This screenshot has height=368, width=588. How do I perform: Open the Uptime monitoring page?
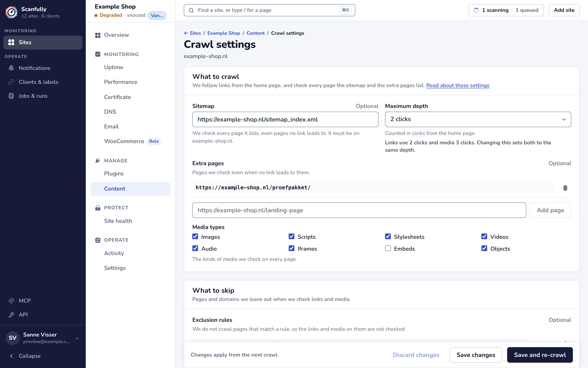[x=114, y=67]
